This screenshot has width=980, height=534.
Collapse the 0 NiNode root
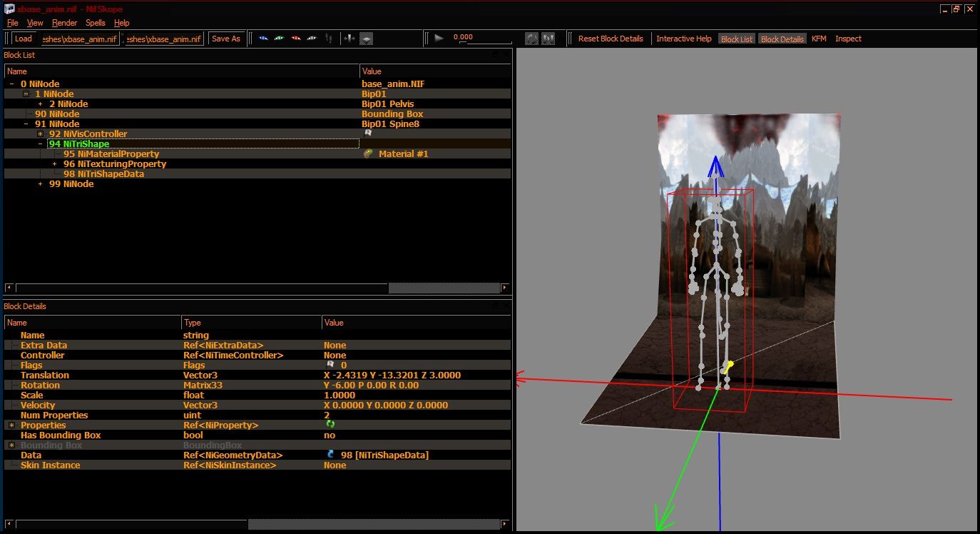(x=11, y=84)
